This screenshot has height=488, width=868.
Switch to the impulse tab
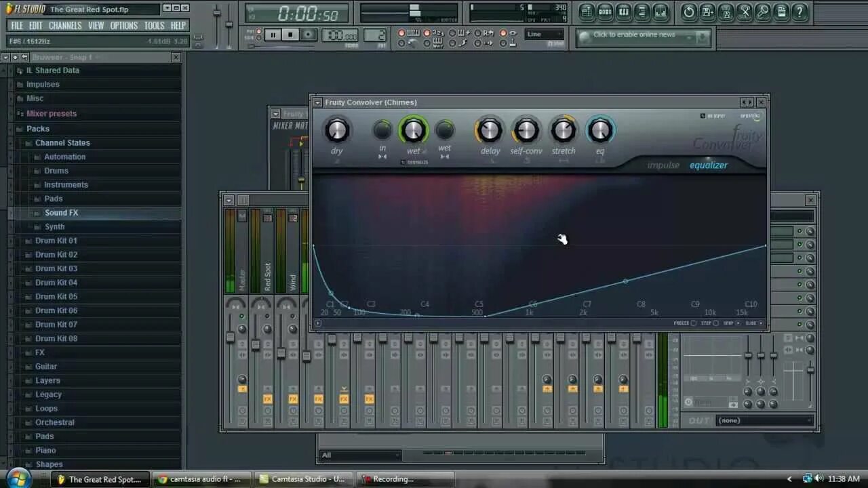pyautogui.click(x=663, y=165)
